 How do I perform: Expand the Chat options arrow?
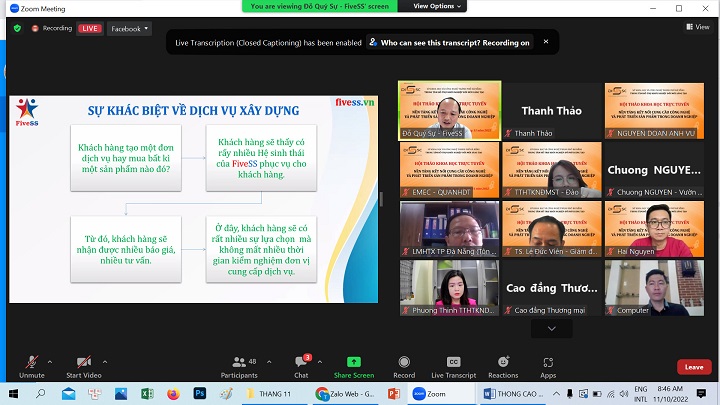[320, 362]
